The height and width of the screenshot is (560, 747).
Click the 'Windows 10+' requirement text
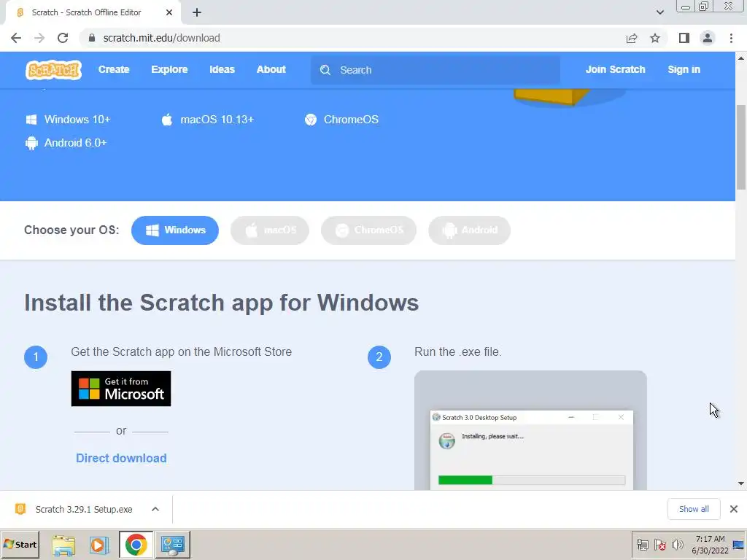[77, 120]
